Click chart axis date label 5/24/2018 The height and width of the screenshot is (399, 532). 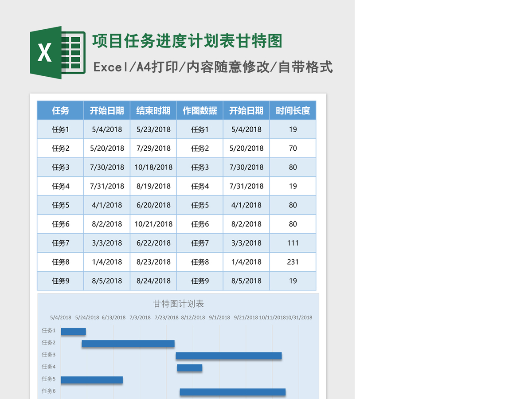point(87,317)
